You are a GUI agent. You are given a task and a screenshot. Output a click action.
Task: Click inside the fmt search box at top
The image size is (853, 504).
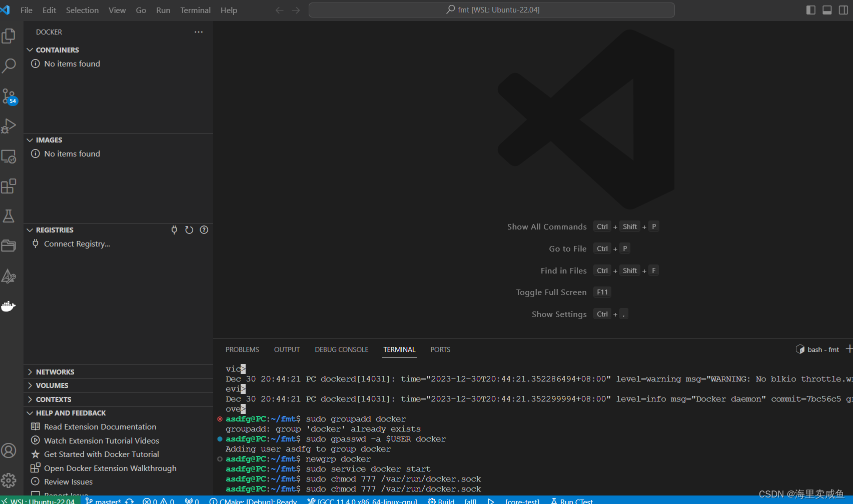click(x=492, y=9)
